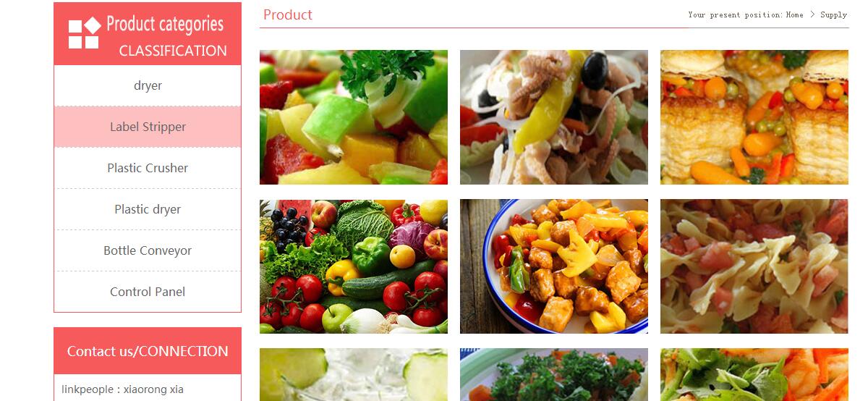Go to the Plastic dryer category

(148, 209)
